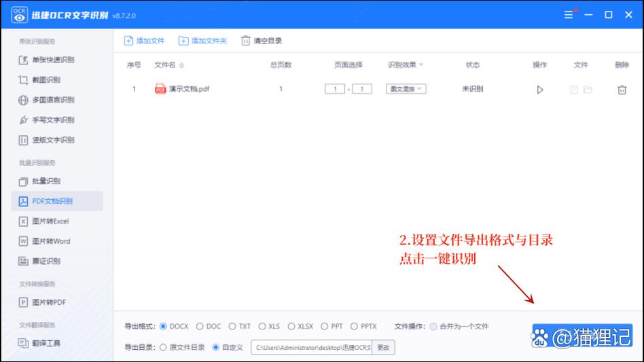Select PPT export format
This screenshot has height=362, width=644.
(325, 326)
